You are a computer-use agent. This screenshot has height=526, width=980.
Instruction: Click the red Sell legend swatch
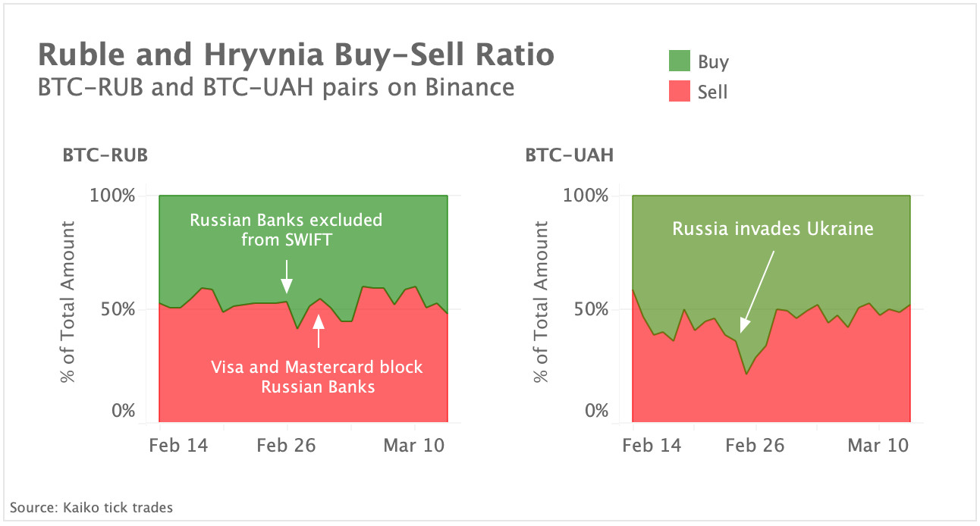pos(680,92)
